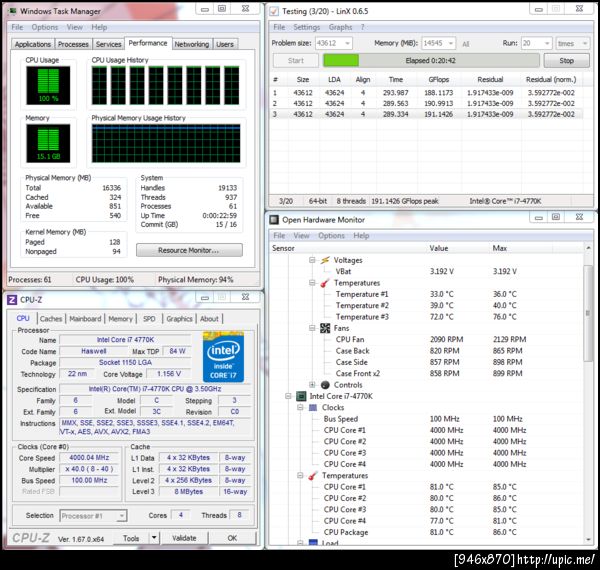Click the Fans icon in the sensor tree

click(325, 328)
